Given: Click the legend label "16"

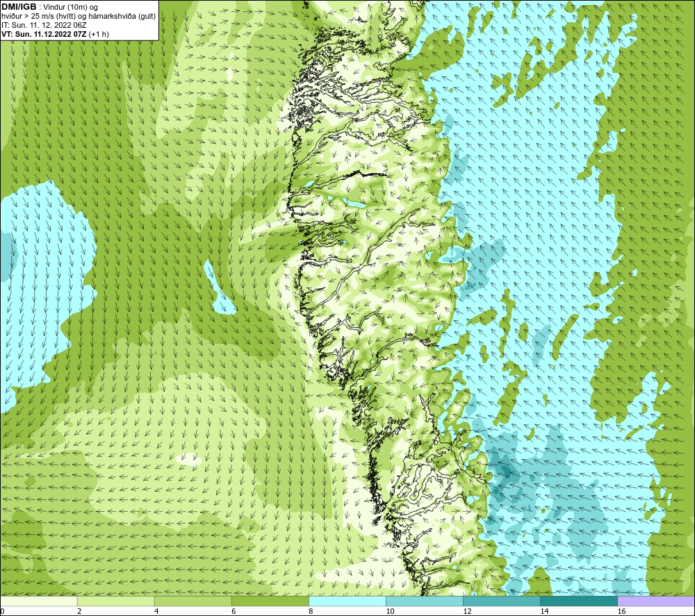Looking at the screenshot, I should pos(621,612).
